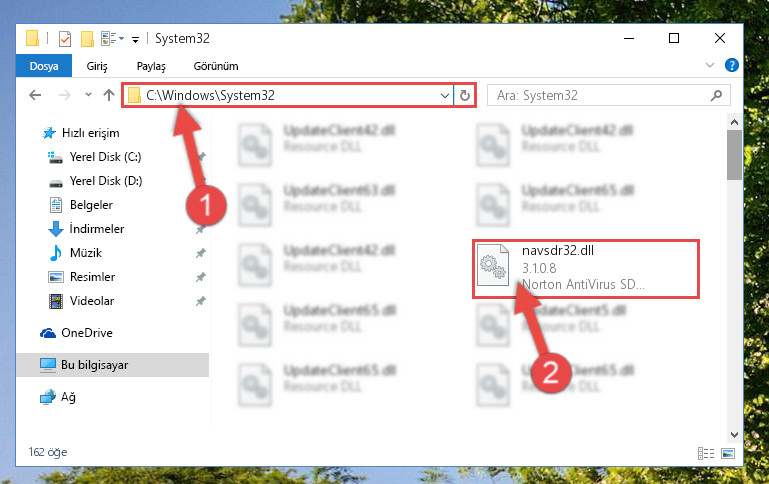Switch to large thumbnails view icon
Viewport: 769px width, 484px height.
click(x=728, y=453)
